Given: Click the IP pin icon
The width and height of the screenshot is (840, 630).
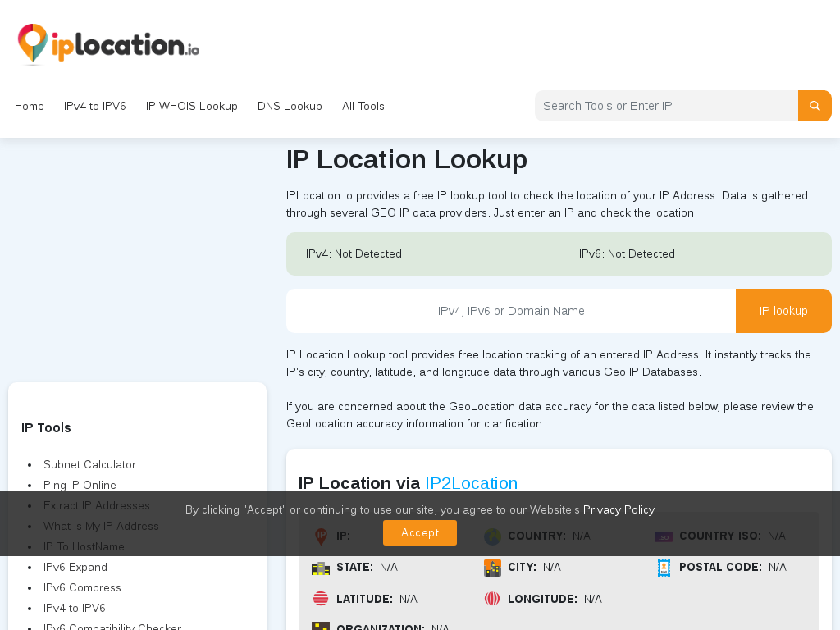Looking at the screenshot, I should coord(321,536).
